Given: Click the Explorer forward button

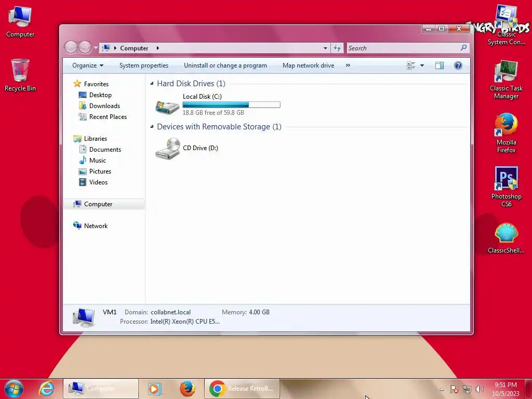Looking at the screenshot, I should [85, 47].
